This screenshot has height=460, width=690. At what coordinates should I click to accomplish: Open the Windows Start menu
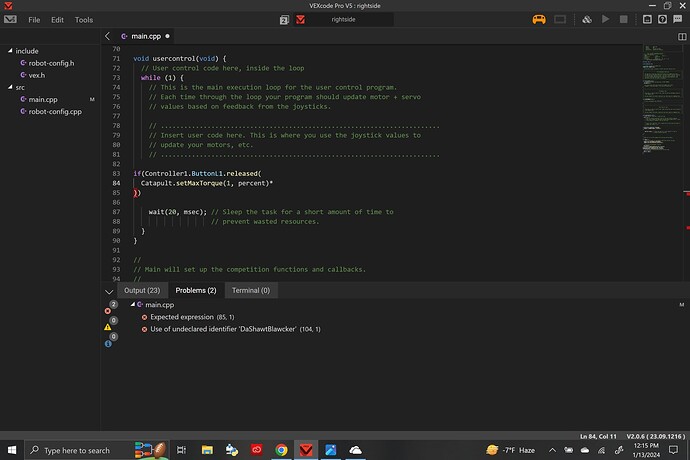(x=12, y=450)
